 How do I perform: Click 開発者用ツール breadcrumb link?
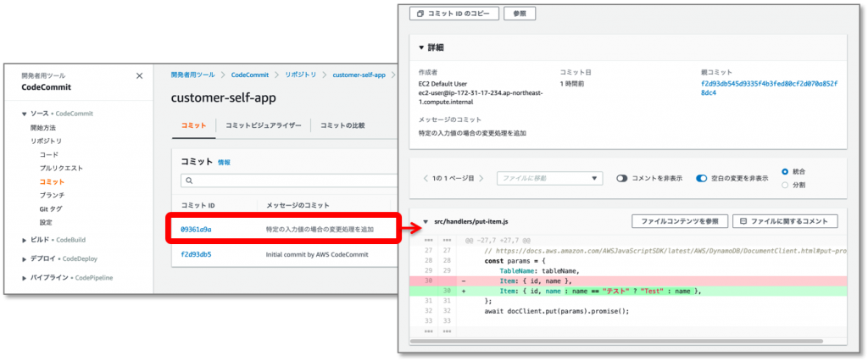point(193,75)
